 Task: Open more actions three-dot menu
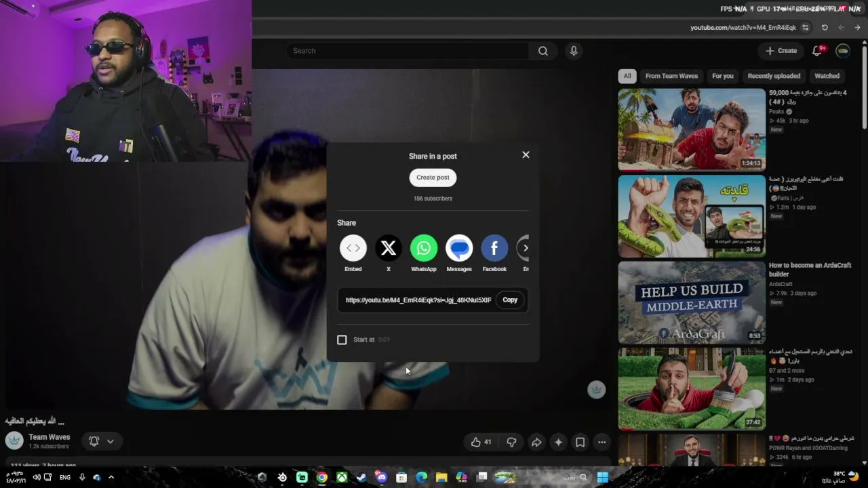click(601, 443)
